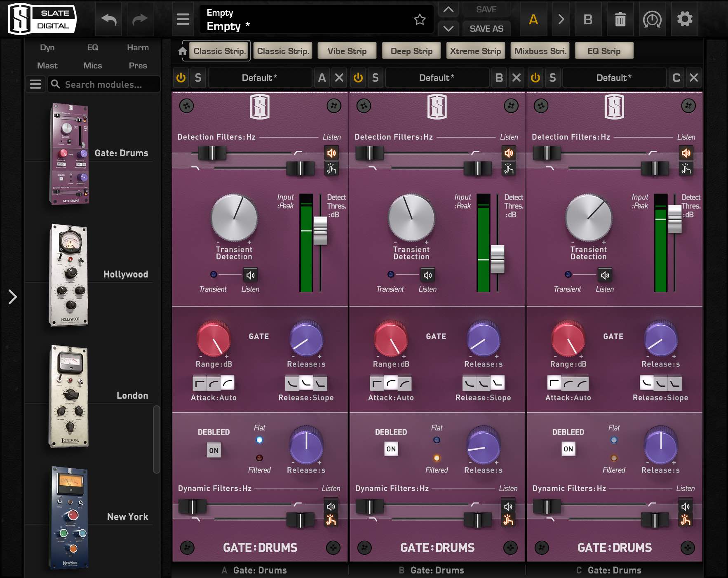Select the Vibe Strip preset tab
Screen dimensions: 728x578
point(347,51)
